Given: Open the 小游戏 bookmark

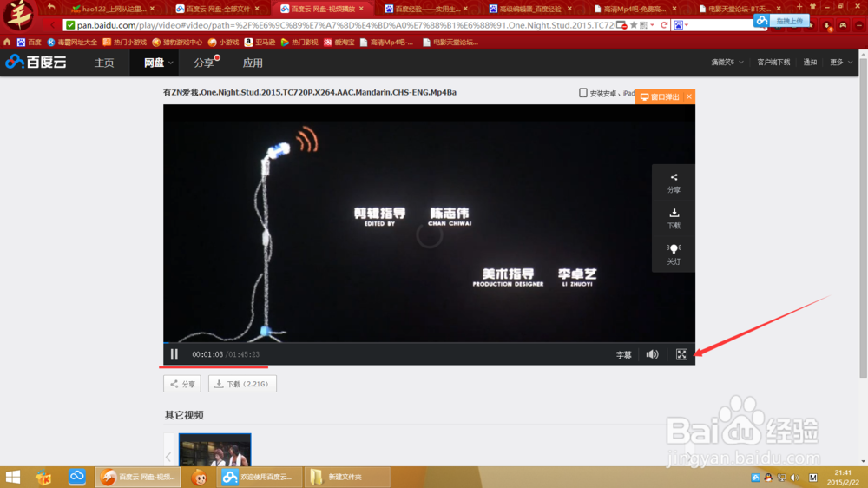Looking at the screenshot, I should pyautogui.click(x=224, y=42).
